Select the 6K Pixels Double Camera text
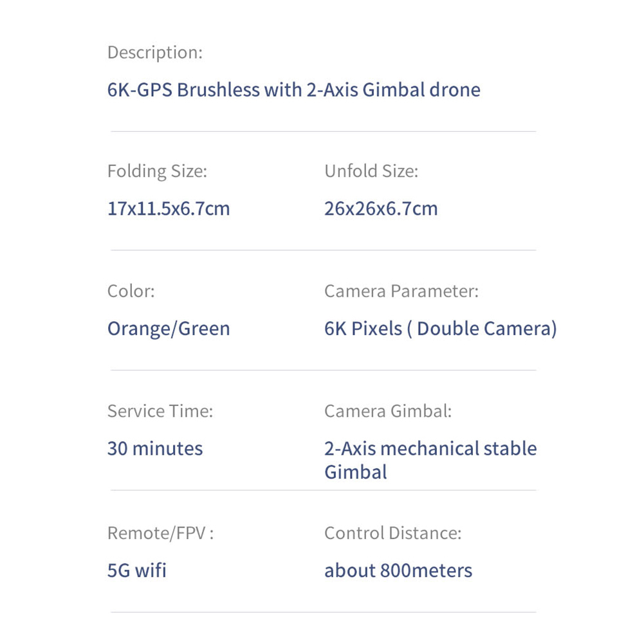 tap(441, 329)
